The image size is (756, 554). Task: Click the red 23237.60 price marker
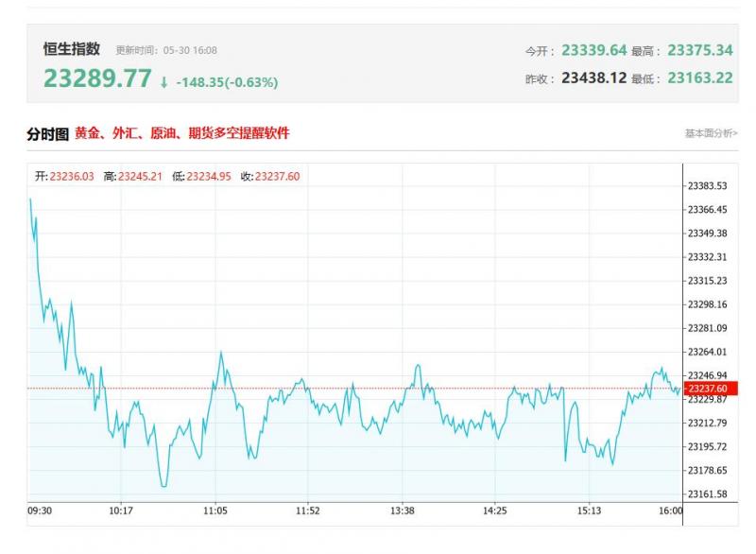(711, 389)
